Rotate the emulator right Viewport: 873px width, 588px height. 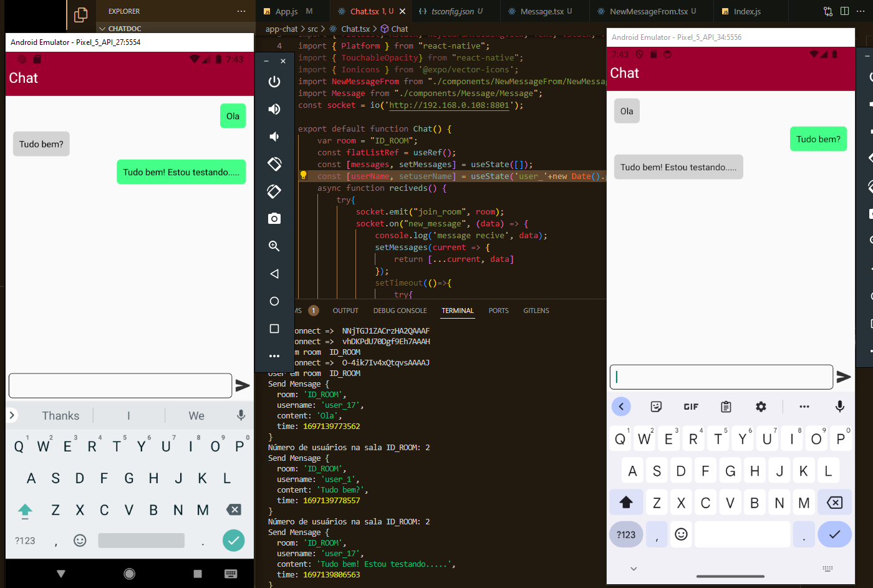(274, 191)
